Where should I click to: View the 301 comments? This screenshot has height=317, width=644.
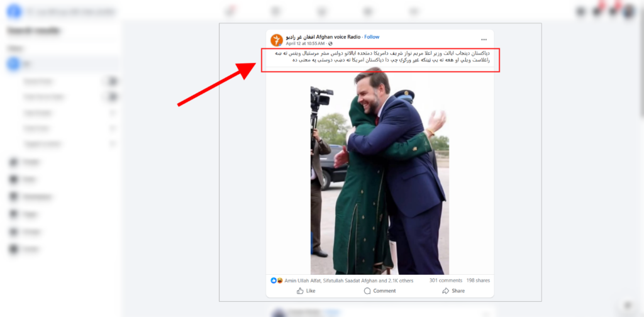coord(446,281)
